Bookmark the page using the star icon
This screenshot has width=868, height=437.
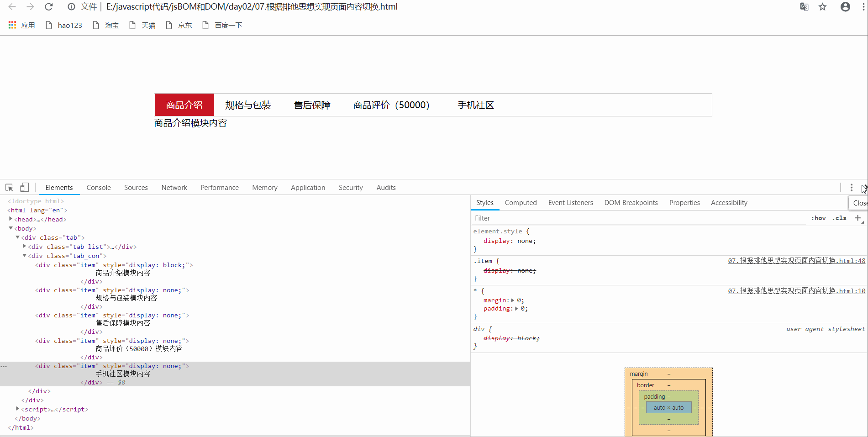coord(822,6)
